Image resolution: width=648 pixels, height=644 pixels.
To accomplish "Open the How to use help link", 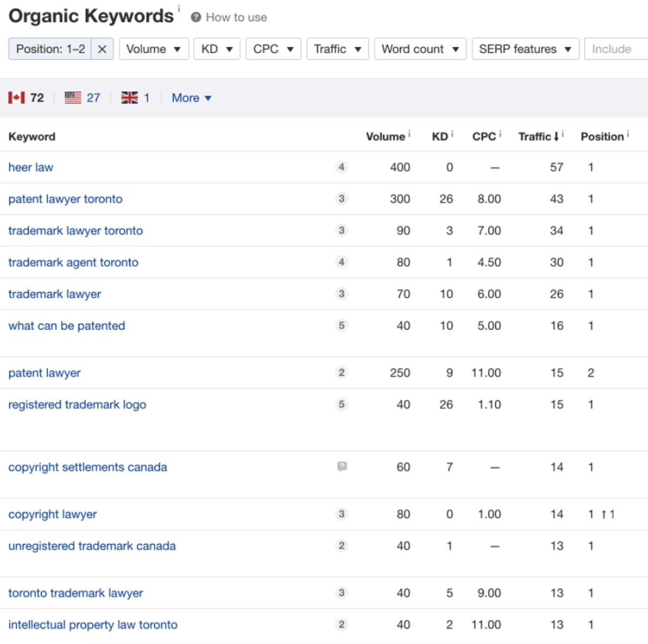I will click(237, 17).
